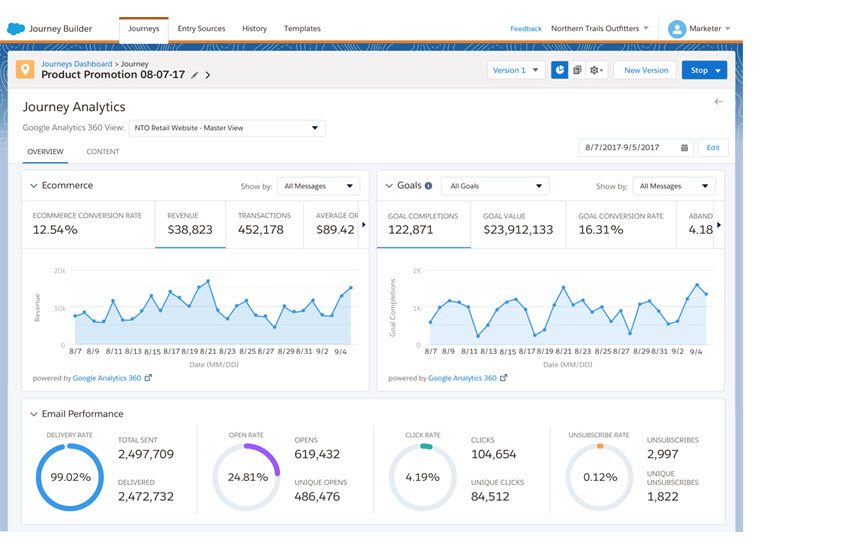Switch to the CONTENT tab
Screen dimensions: 857x551
(103, 151)
